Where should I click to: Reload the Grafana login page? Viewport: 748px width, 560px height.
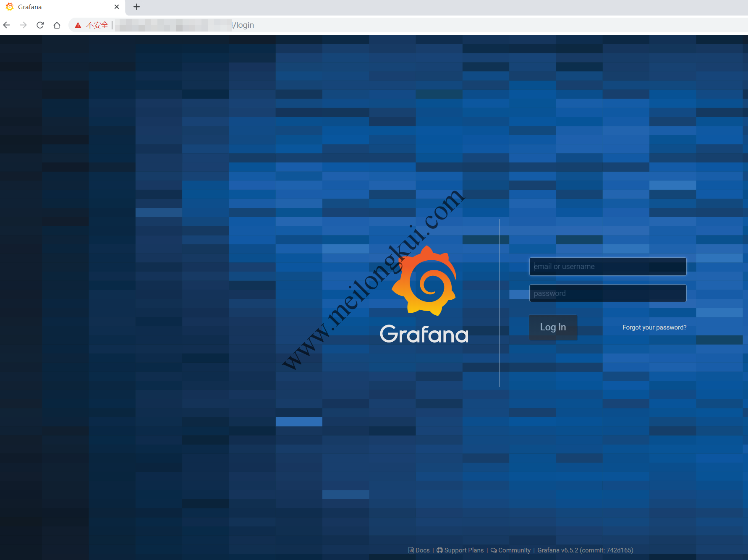40,25
